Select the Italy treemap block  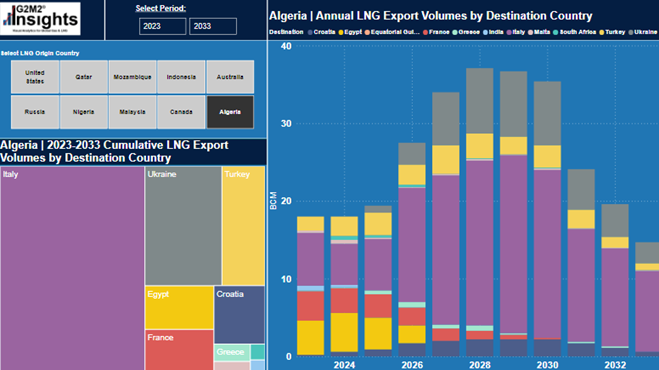coord(72,268)
